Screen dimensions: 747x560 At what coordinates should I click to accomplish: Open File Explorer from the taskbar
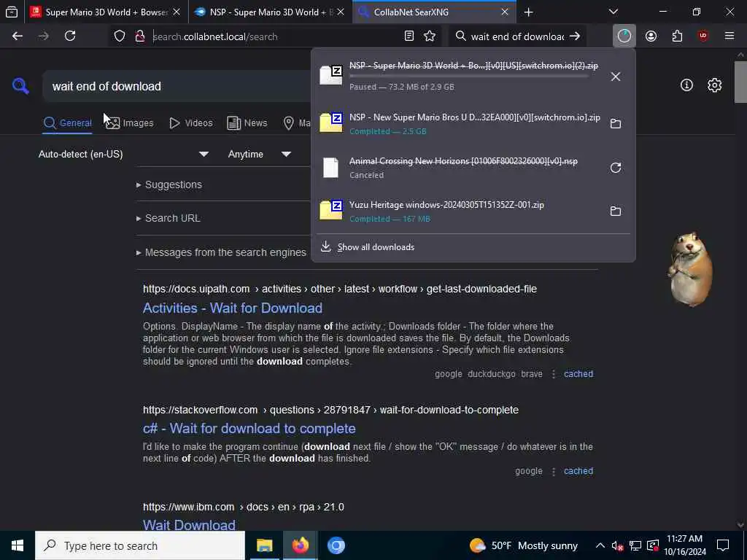click(x=264, y=545)
